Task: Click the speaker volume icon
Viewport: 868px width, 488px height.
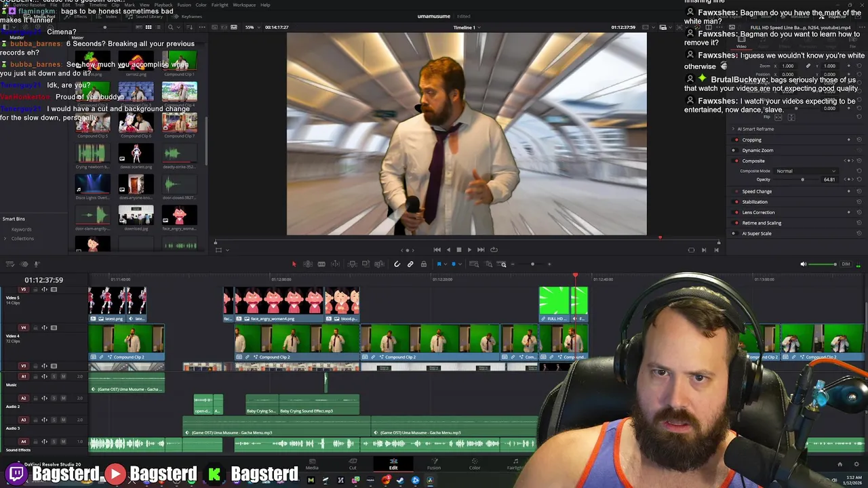Action: (x=804, y=264)
